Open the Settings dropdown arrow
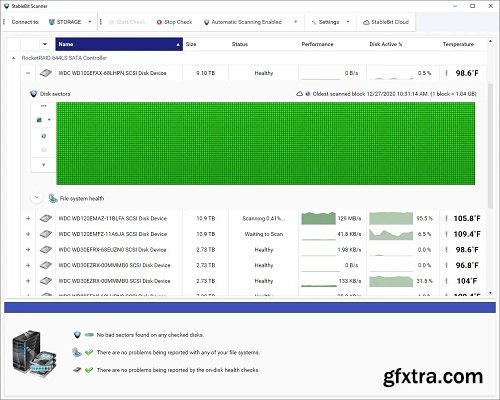 click(348, 22)
